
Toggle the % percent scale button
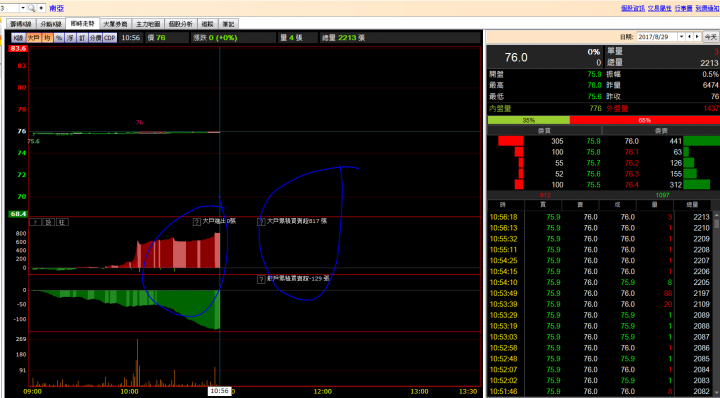pyautogui.click(x=58, y=38)
